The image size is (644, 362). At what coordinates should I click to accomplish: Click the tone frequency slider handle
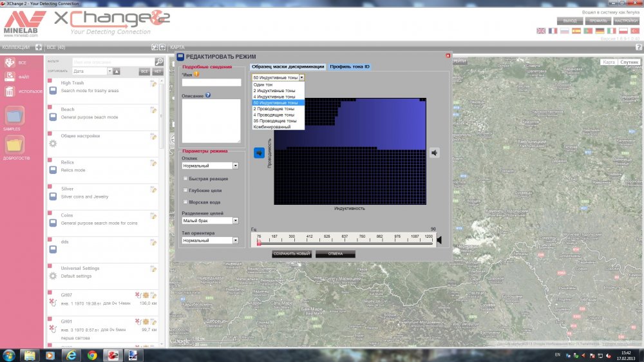click(259, 243)
